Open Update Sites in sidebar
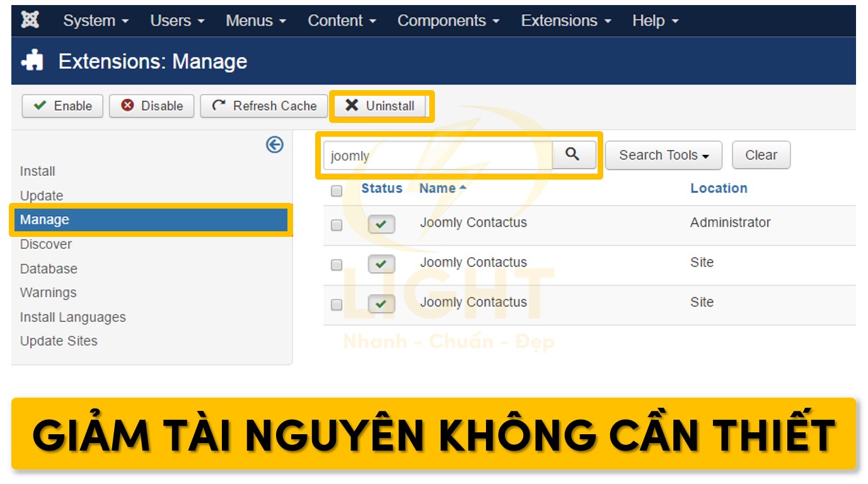 pos(59,341)
